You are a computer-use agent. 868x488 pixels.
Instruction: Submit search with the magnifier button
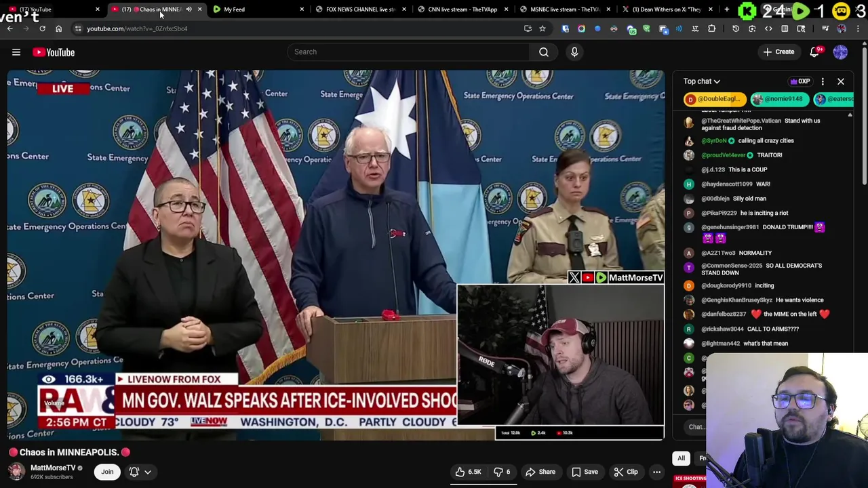(544, 52)
